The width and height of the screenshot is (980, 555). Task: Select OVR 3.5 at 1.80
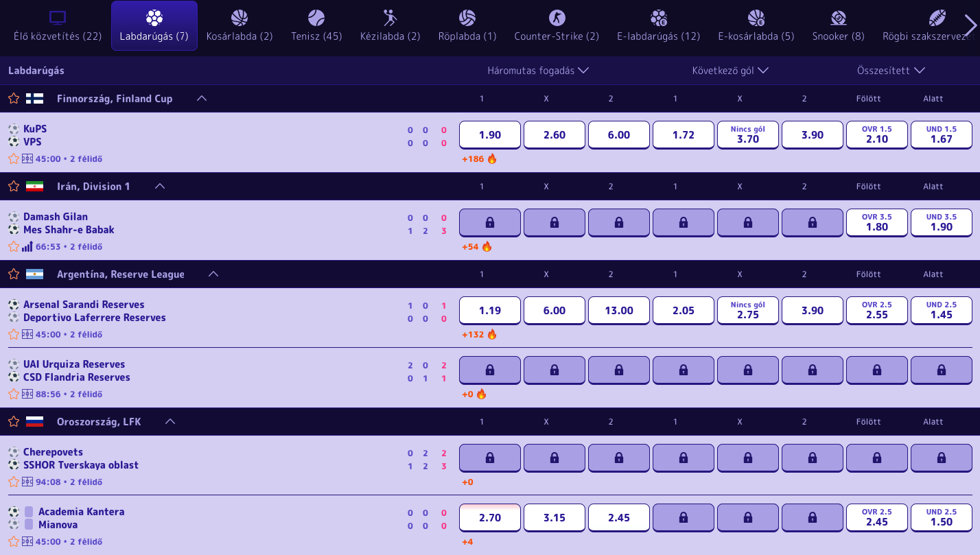pyautogui.click(x=877, y=223)
